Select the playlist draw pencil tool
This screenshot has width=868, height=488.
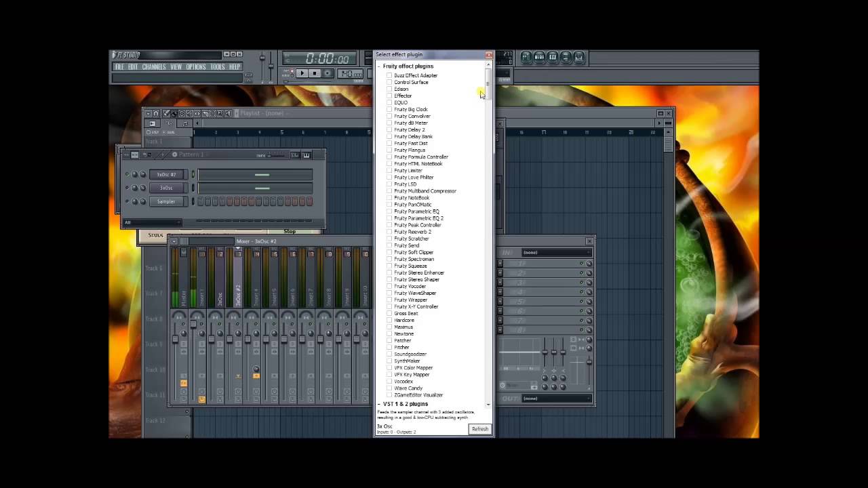tap(166, 113)
